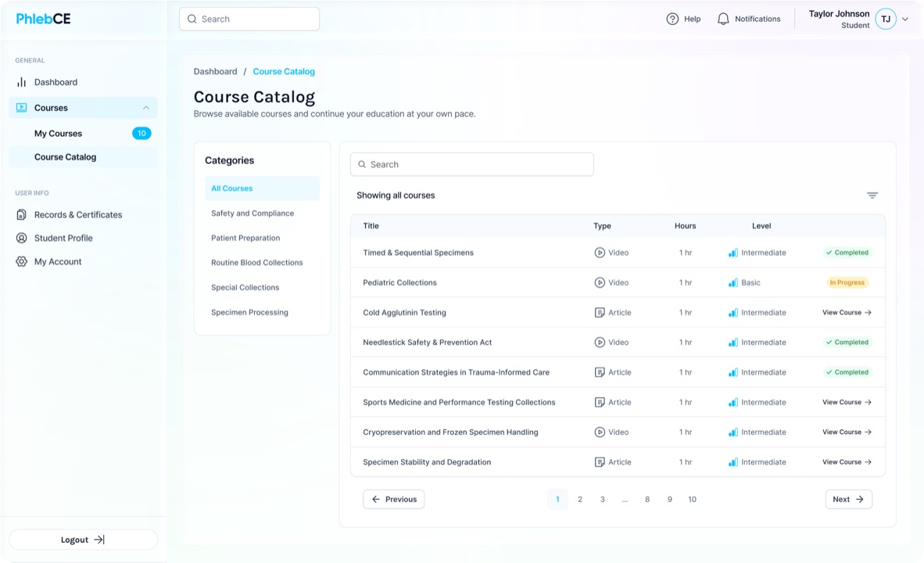Open the user account dropdown chevron
Image resolution: width=924 pixels, height=563 pixels.
[905, 19]
